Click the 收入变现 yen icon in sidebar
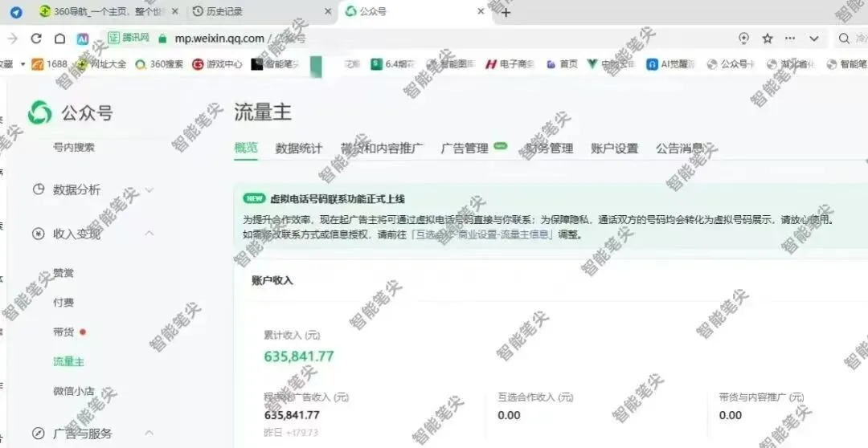 [39, 234]
